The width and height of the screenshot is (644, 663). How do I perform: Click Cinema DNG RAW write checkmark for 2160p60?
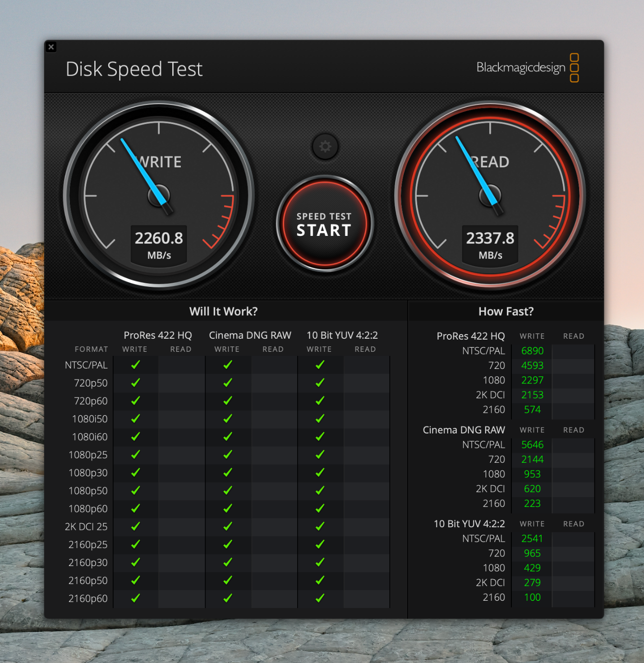coord(228,598)
